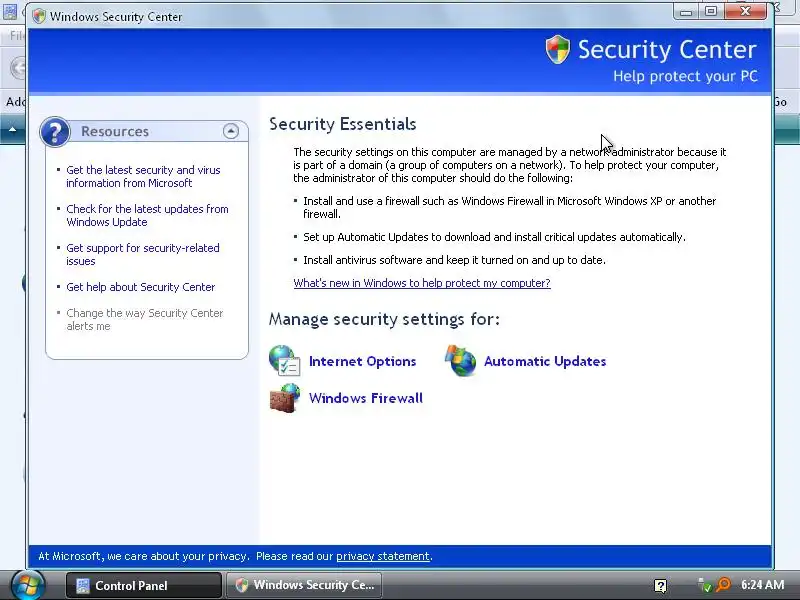Click Change the way Security Center alerts me
Viewport: 800px width, 600px height.
click(x=145, y=319)
